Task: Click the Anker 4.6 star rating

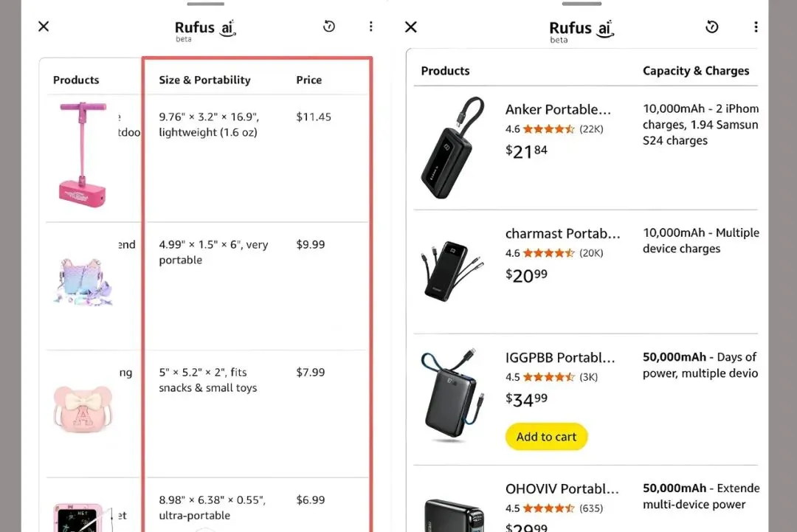Action: click(539, 129)
